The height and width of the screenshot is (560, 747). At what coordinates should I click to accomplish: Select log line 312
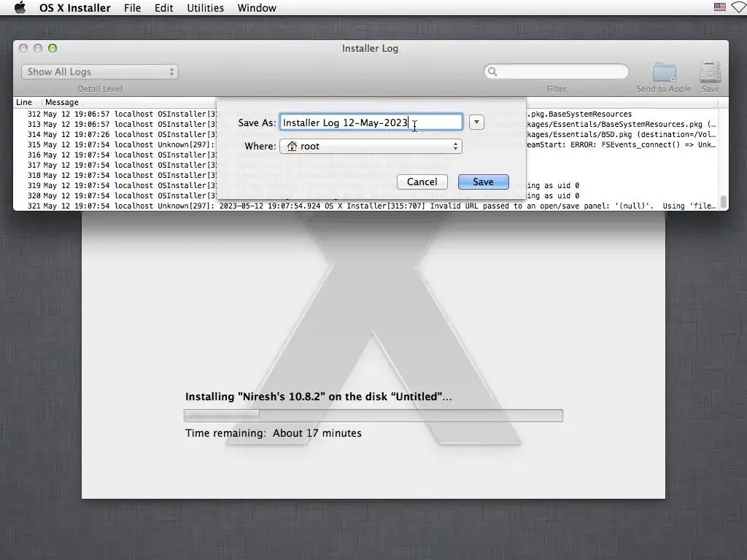coord(366,114)
